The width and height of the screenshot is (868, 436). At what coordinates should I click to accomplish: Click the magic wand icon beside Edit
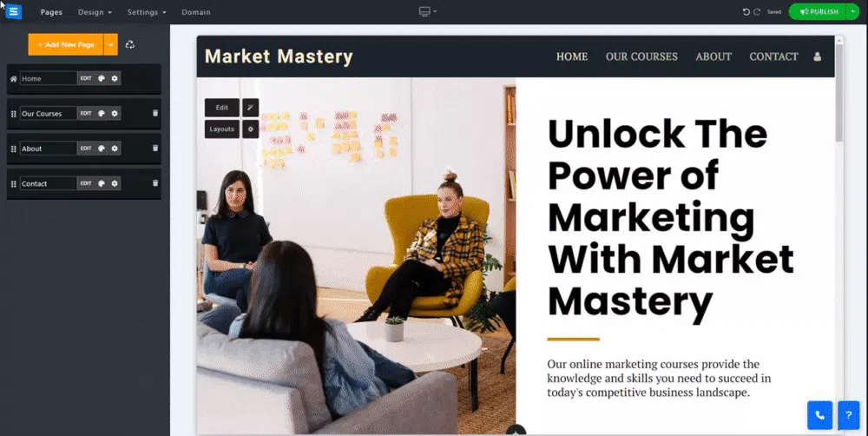[250, 108]
